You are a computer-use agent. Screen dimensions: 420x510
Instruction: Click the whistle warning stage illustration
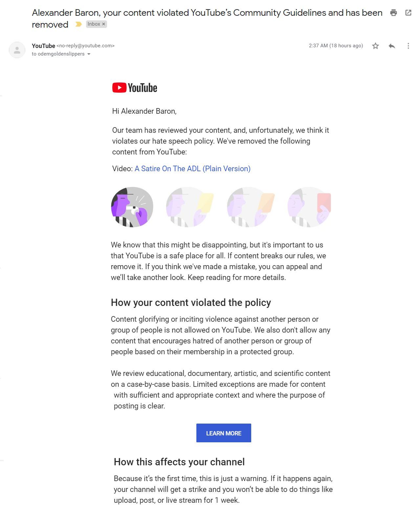(132, 207)
